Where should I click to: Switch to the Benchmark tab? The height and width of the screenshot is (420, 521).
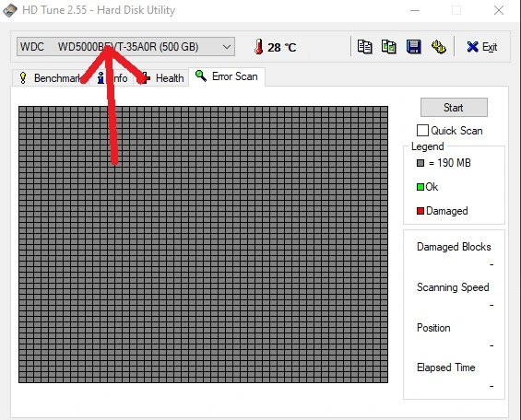point(51,78)
